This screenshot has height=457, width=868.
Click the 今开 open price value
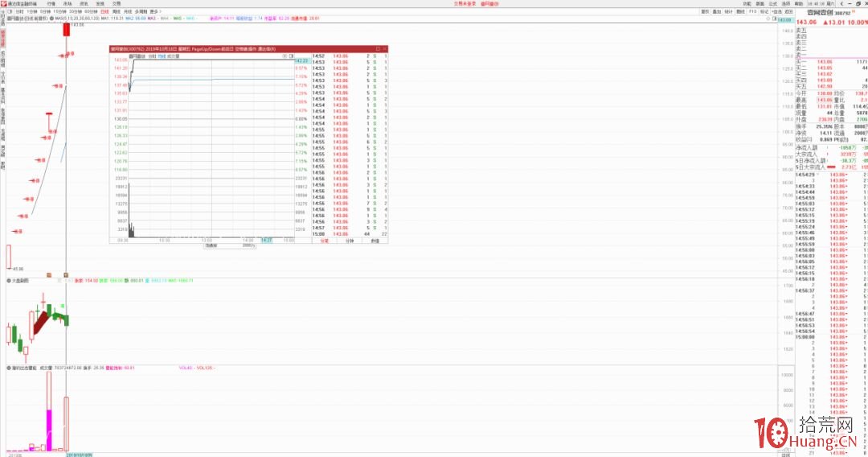[x=825, y=93]
